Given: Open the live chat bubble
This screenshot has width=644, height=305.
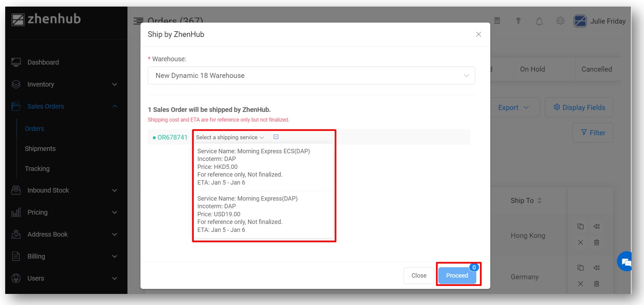Looking at the screenshot, I should tap(625, 261).
